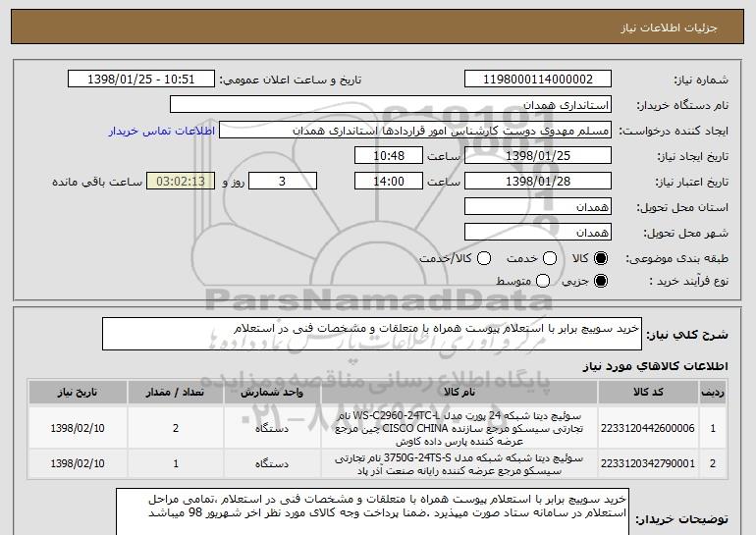Select the کالا/خدمت radio button
Screen dimensions: 756x535
point(484,258)
